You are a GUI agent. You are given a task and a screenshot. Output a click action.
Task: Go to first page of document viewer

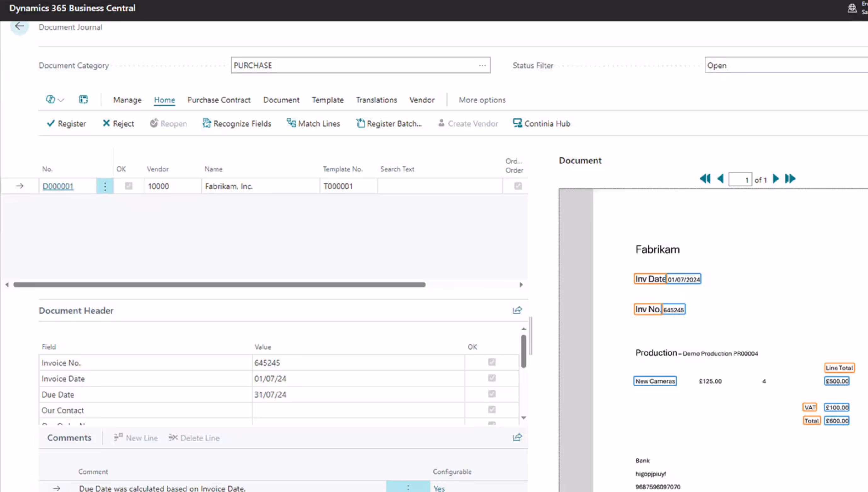[705, 179]
